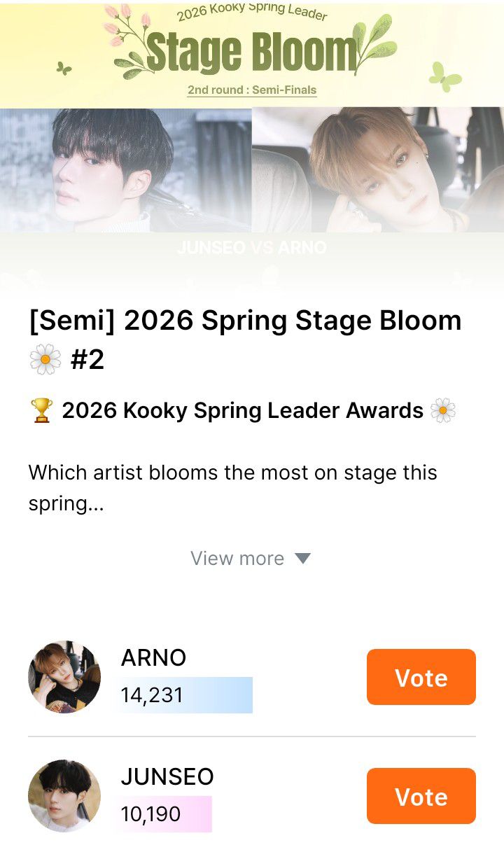
Task: Click the JUNSEO VS ARNO caption
Action: pyautogui.click(x=252, y=248)
